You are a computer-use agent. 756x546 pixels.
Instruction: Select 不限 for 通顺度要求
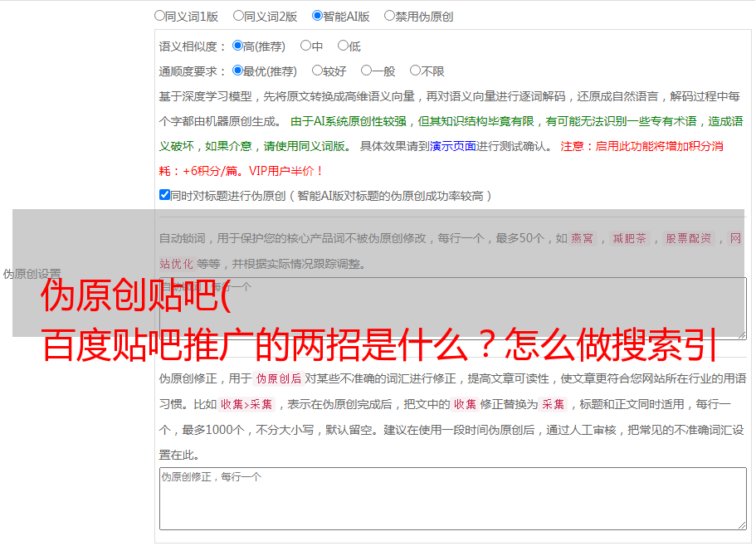[415, 71]
